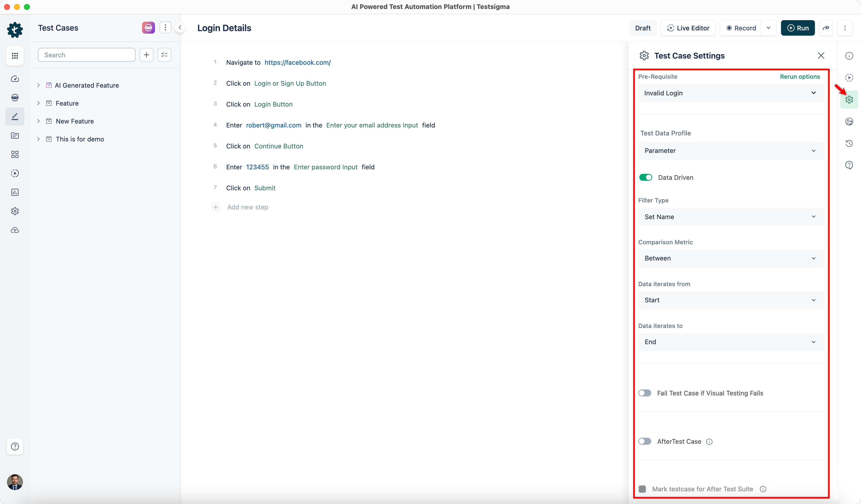Open the test data folder icon in sidebar
This screenshot has width=861, height=504.
pos(15,135)
